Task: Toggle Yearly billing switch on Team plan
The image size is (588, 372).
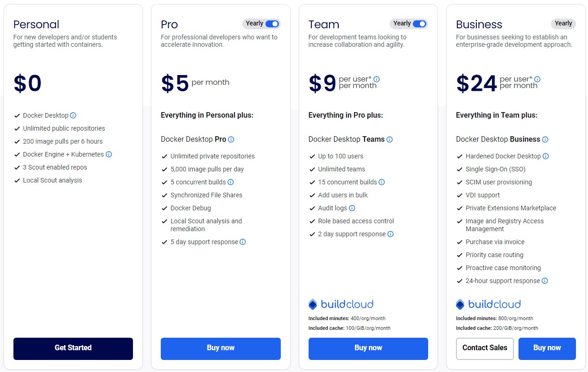Action: click(419, 24)
